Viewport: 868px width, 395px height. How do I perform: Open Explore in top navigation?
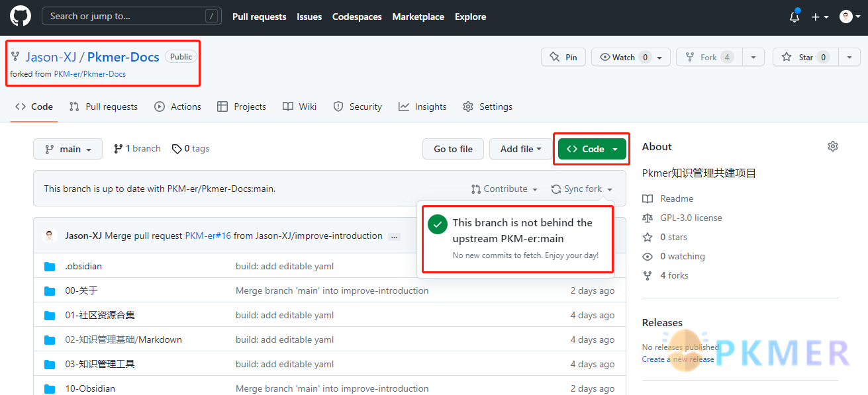tap(471, 17)
